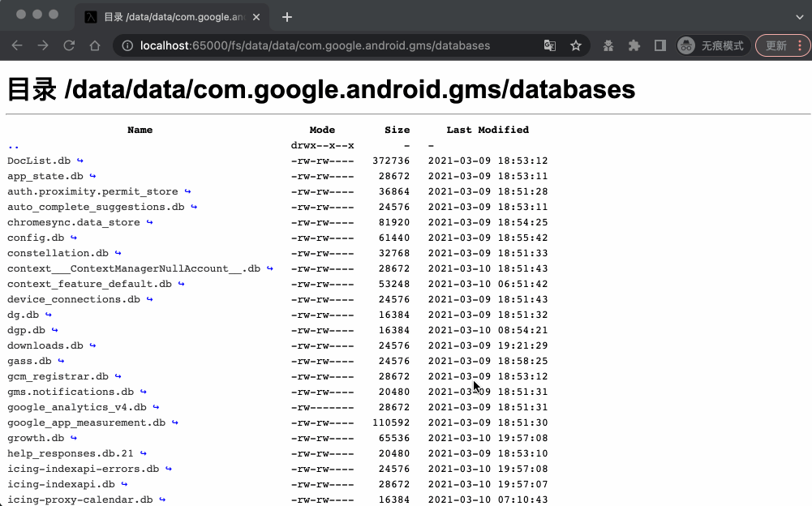Download gass.db via arrow icon
Screen dimensions: 812x506
point(61,361)
